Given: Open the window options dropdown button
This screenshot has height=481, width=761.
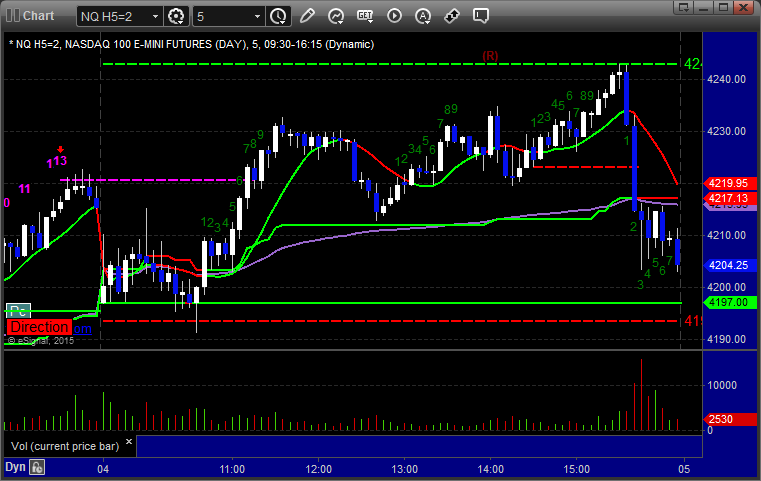Looking at the screenshot, I should [684, 7].
